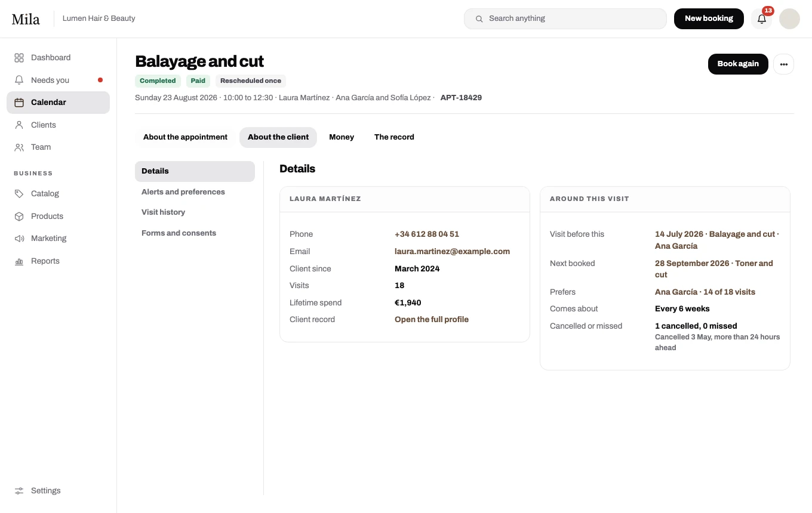Open Visit history section
The height and width of the screenshot is (513, 812).
195,212
